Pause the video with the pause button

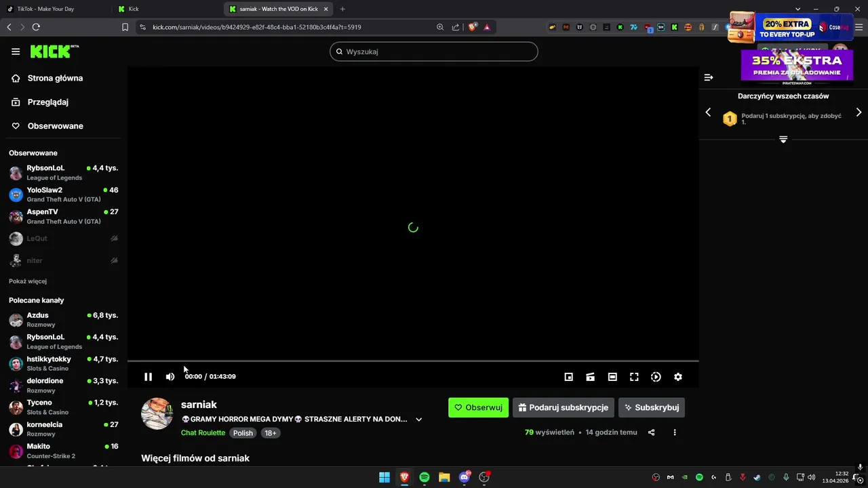148,377
